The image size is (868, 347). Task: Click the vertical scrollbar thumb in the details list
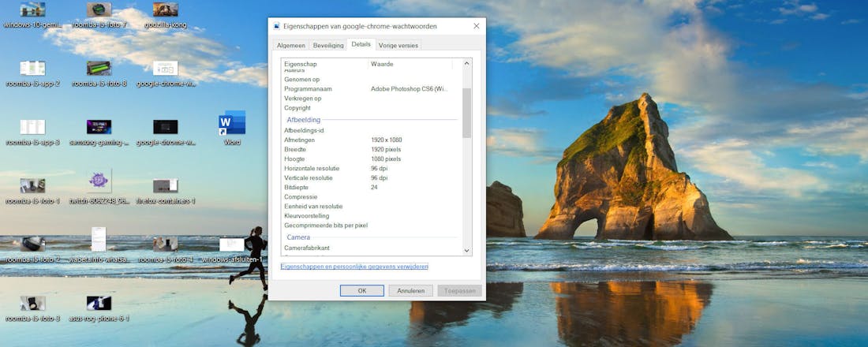[x=466, y=113]
